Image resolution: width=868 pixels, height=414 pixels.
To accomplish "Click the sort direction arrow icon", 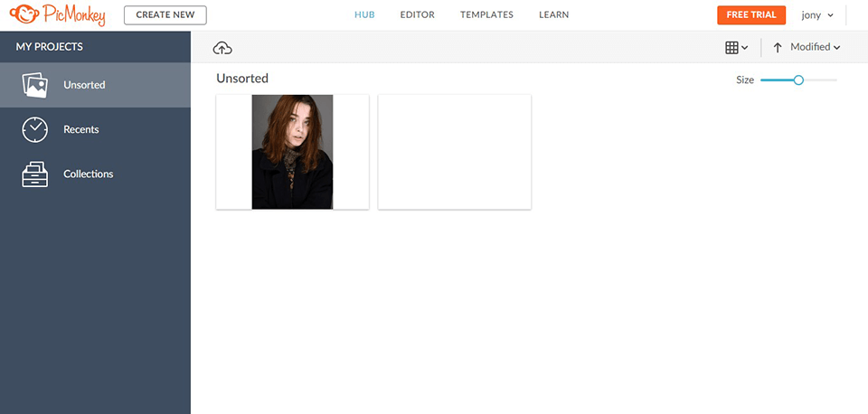I will tap(778, 48).
